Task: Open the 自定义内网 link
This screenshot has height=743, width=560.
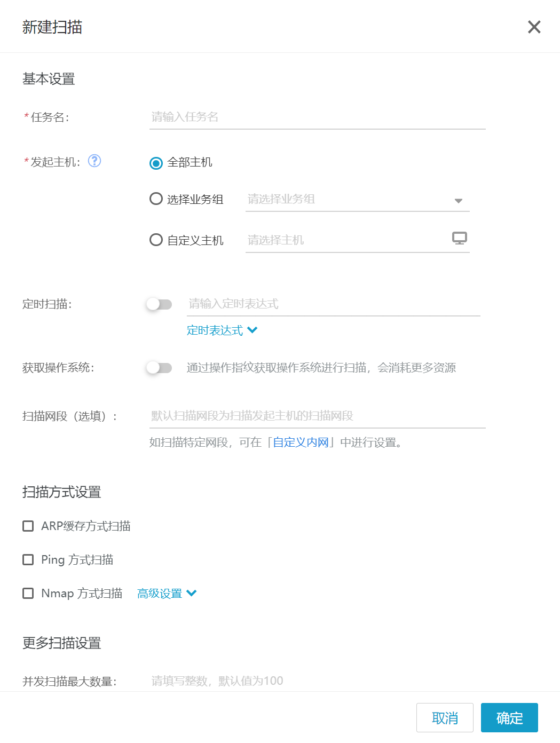Action: point(301,442)
